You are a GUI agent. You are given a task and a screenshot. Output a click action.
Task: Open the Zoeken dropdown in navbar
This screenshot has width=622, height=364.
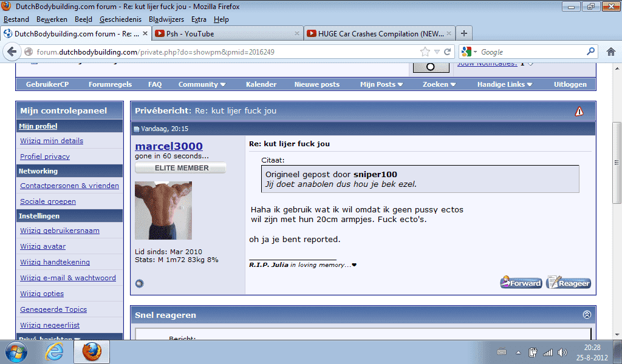439,84
